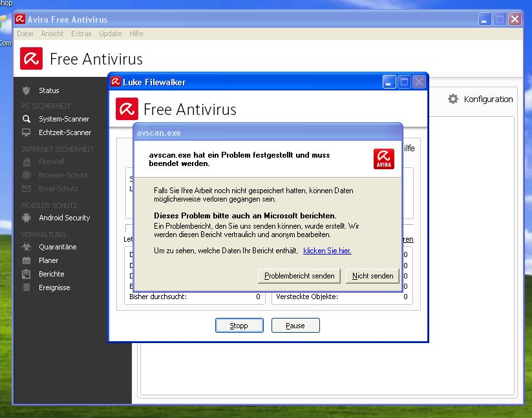
Task: Click the Stopp button in Luke Filewalker
Action: 239,326
